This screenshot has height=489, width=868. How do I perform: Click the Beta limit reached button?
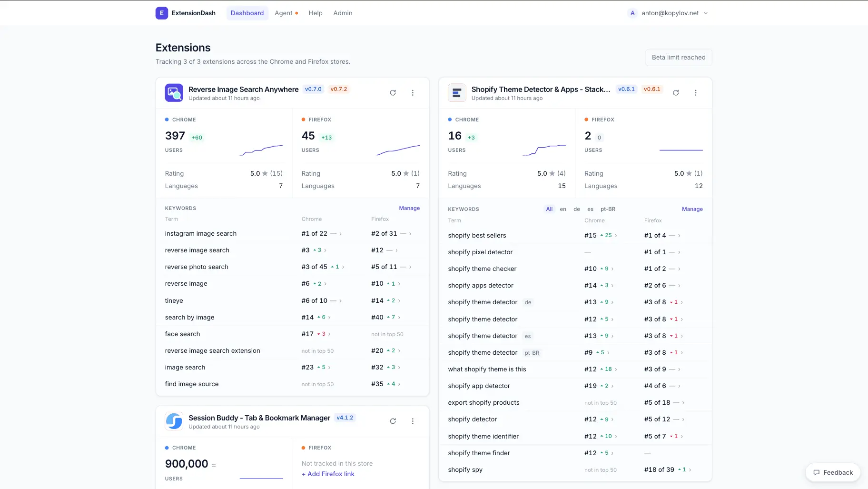coord(679,57)
